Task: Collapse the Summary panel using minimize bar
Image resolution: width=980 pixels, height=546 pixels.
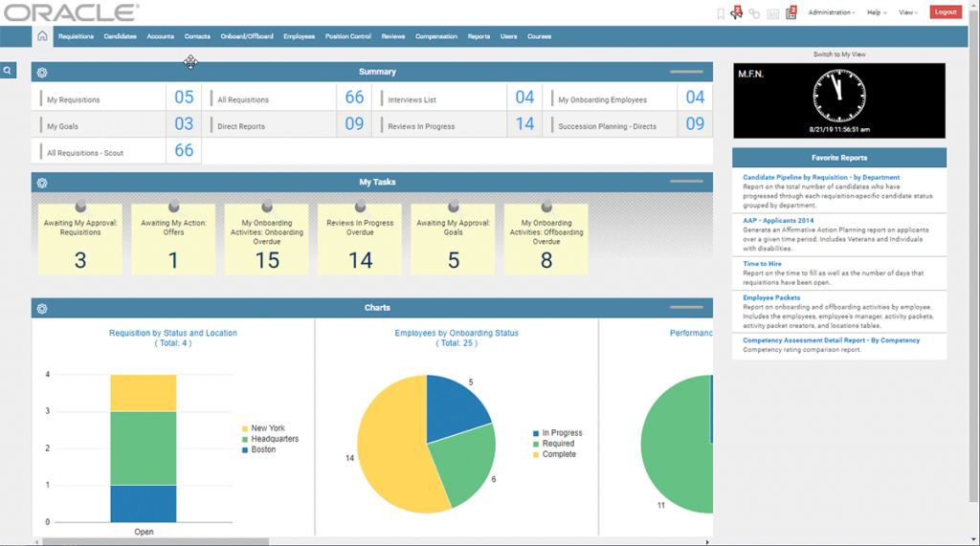Action: click(x=686, y=72)
